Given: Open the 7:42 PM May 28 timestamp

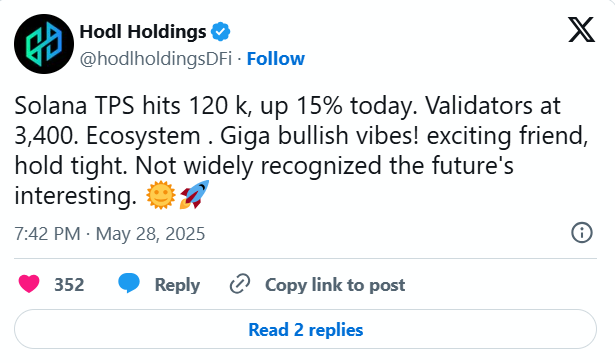Looking at the screenshot, I should [x=110, y=234].
